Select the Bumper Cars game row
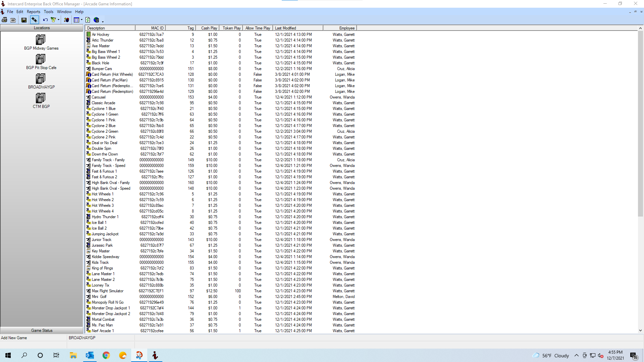 102,69
